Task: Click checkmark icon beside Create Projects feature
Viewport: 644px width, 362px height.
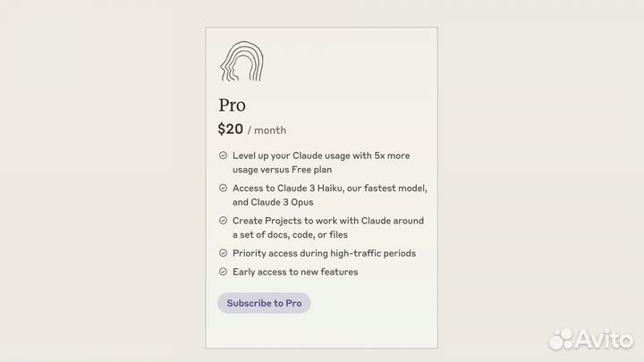Action: pos(223,221)
